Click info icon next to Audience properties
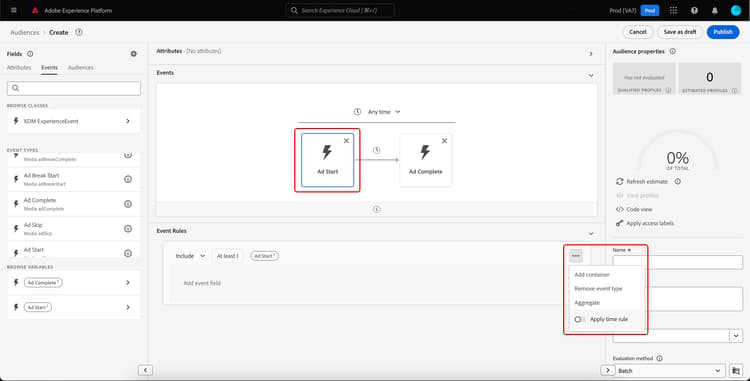 [x=673, y=51]
